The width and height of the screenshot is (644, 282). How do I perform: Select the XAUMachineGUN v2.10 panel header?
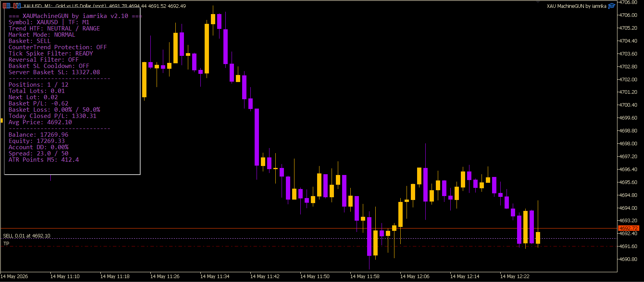pos(75,16)
